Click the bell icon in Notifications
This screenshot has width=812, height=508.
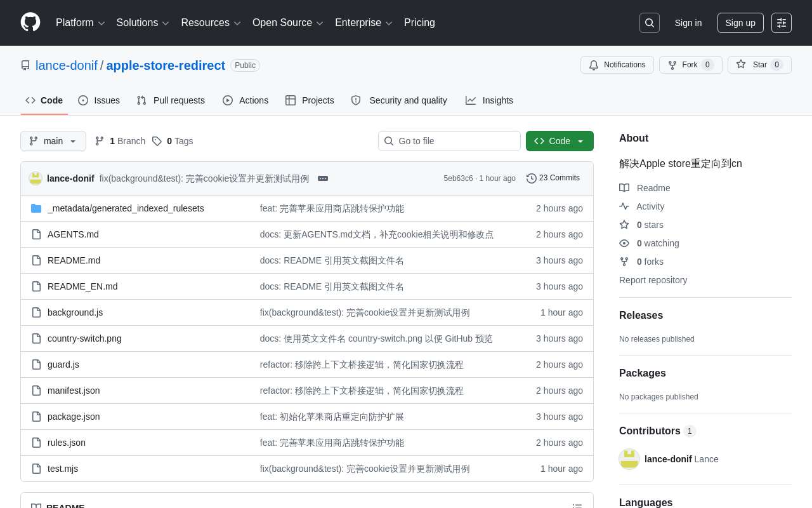point(594,65)
